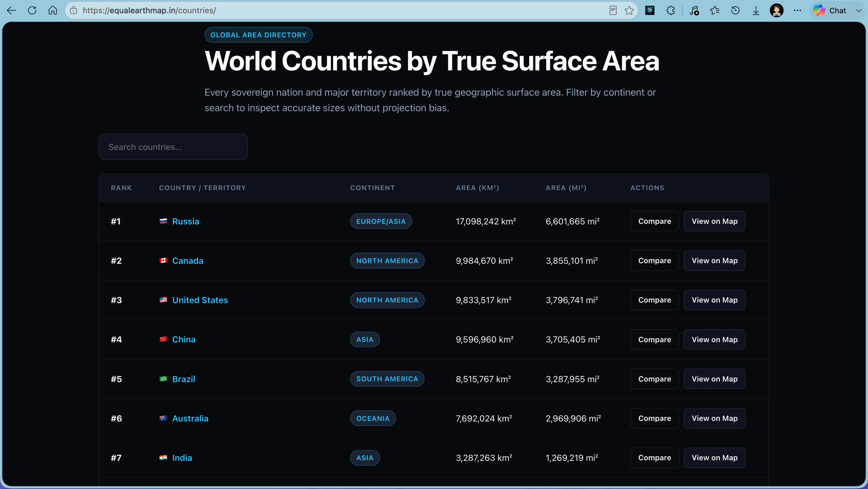View Australia on the map
This screenshot has height=489, width=868.
pos(714,419)
